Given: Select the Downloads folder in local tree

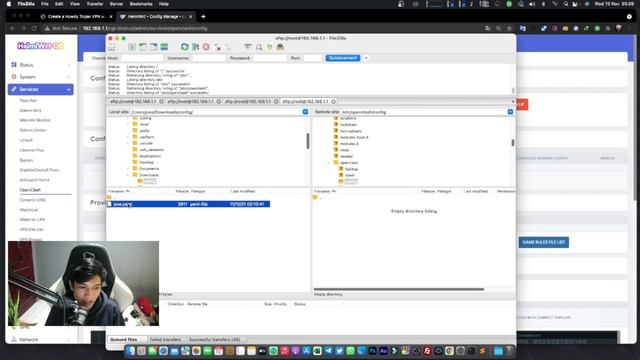Looking at the screenshot, I should (x=149, y=175).
